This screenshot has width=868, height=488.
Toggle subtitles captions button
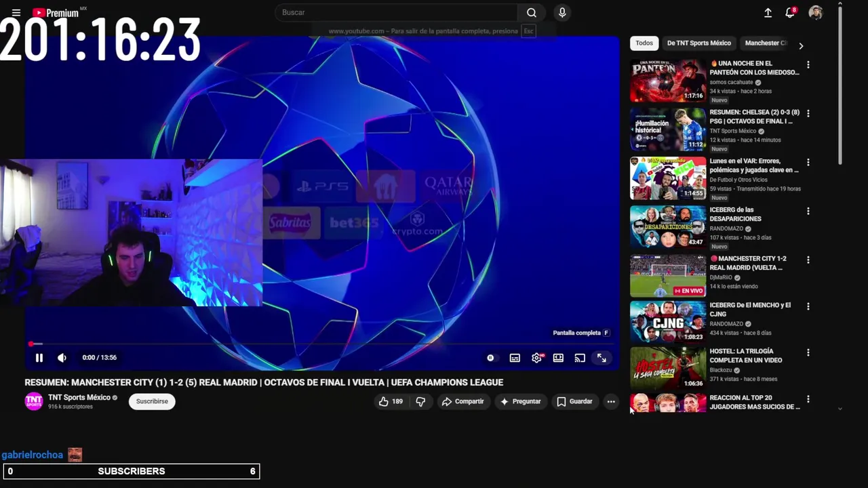pos(515,358)
